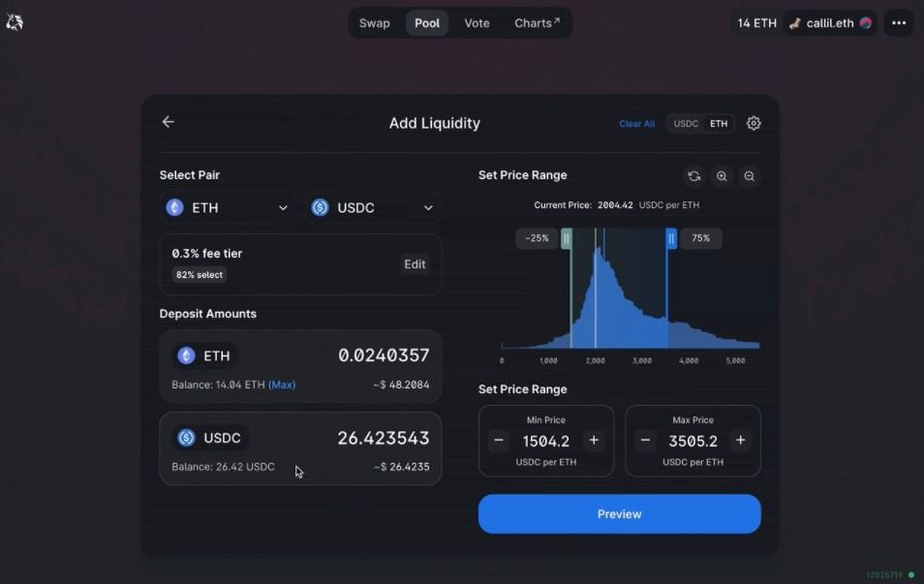Reset the price chart with refresh icon

pyautogui.click(x=693, y=176)
